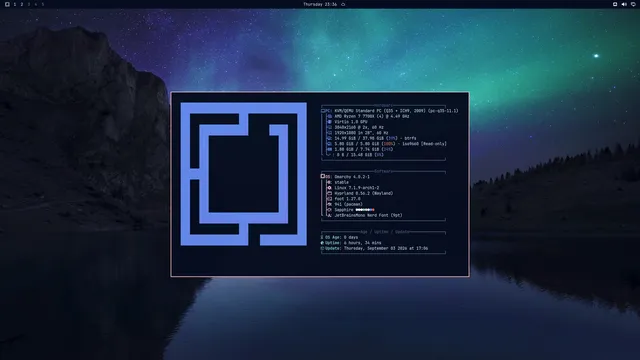Image resolution: width=640 pixels, height=360 pixels.
Task: Click the rightmost tray icon in top bar
Action: point(633,4)
